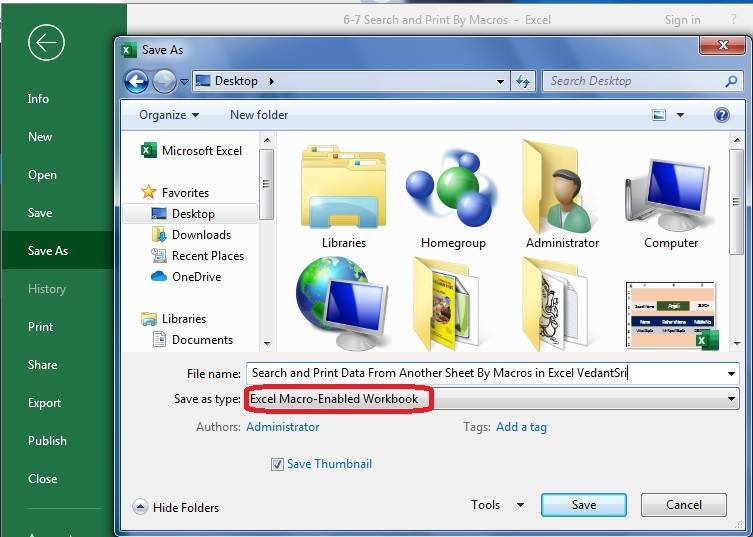The height and width of the screenshot is (537, 753).
Task: Select Libraries in navigation pane
Action: pyautogui.click(x=174, y=319)
